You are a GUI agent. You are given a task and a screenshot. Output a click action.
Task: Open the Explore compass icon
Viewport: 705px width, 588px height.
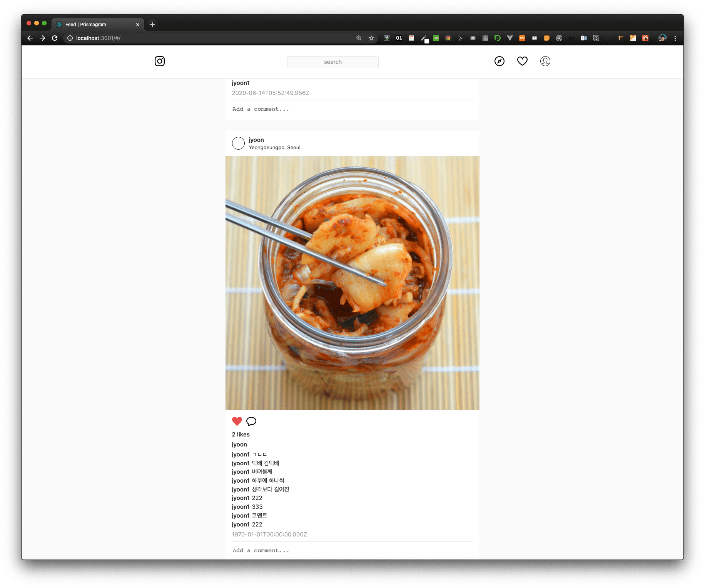pyautogui.click(x=499, y=61)
